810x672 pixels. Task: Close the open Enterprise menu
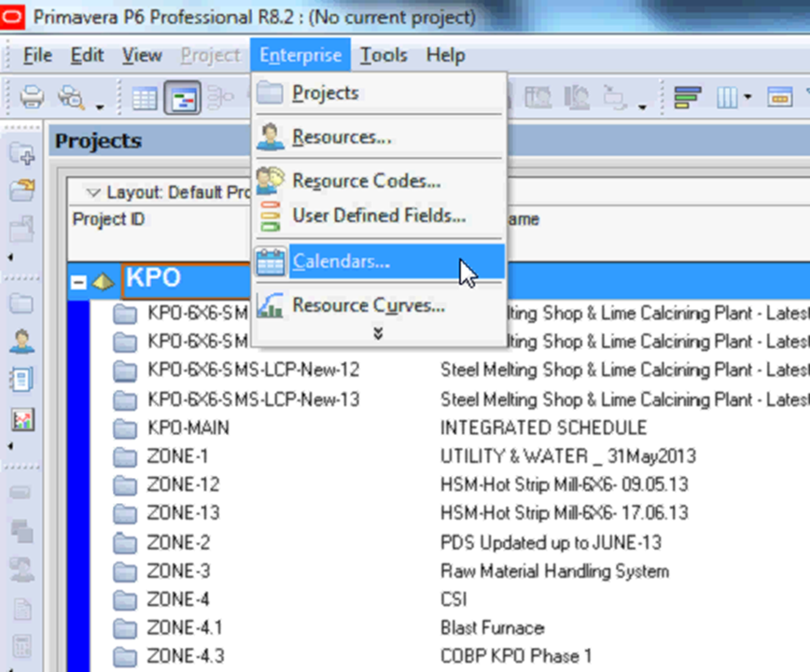point(300,55)
